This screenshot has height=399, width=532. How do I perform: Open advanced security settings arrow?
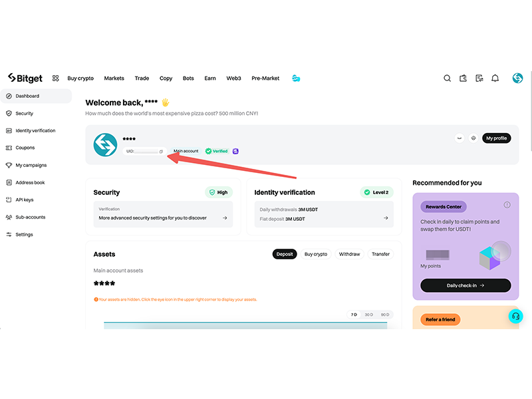pyautogui.click(x=225, y=218)
